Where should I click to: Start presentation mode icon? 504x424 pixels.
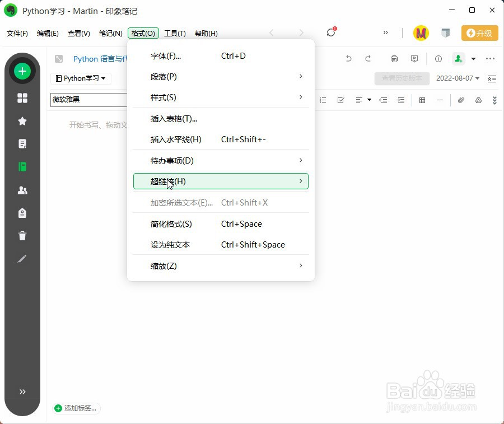pos(414,58)
